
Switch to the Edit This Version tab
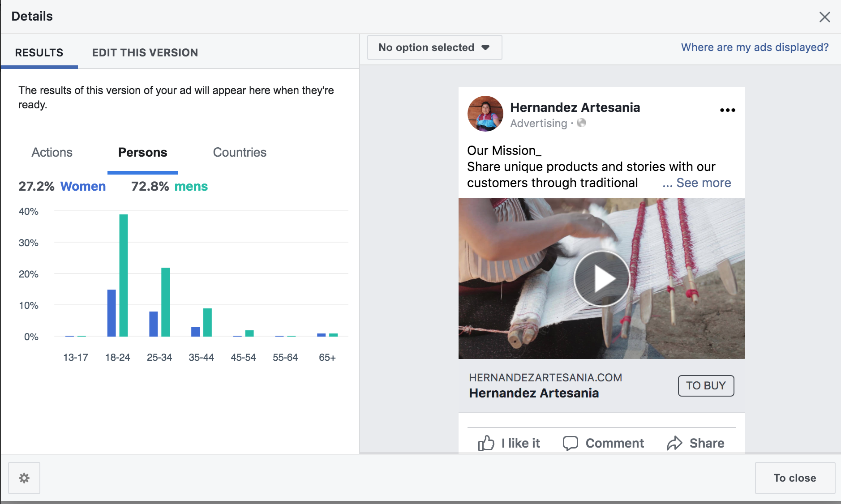[145, 53]
